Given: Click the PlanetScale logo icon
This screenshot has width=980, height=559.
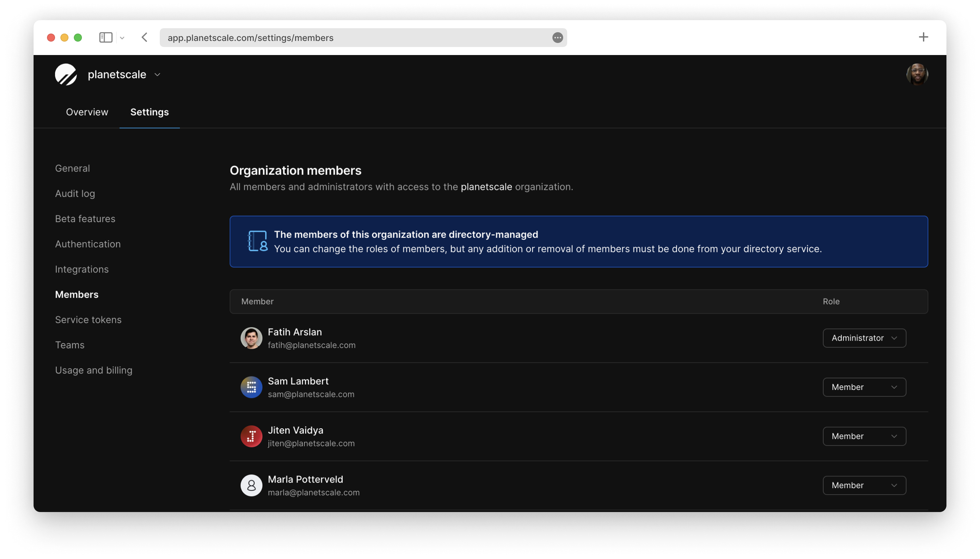Looking at the screenshot, I should (x=66, y=74).
